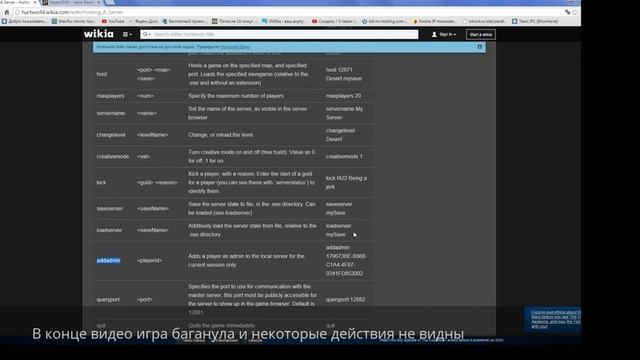
Task: Bookmark this page with the star icon
Action: (575, 12)
